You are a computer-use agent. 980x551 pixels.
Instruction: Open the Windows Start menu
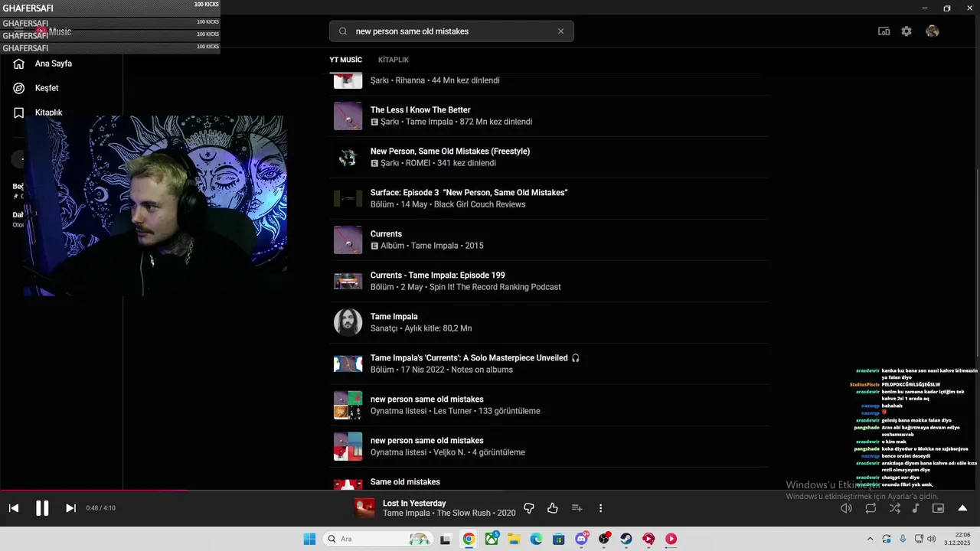click(309, 539)
